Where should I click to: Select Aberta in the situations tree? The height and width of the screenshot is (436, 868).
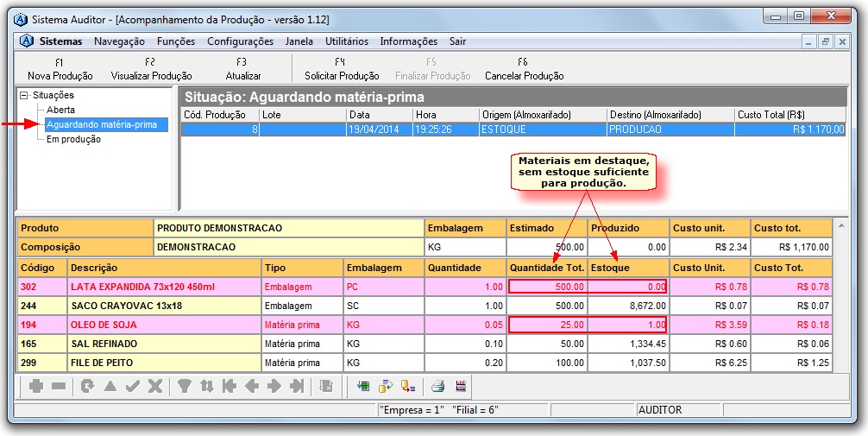[x=60, y=111]
